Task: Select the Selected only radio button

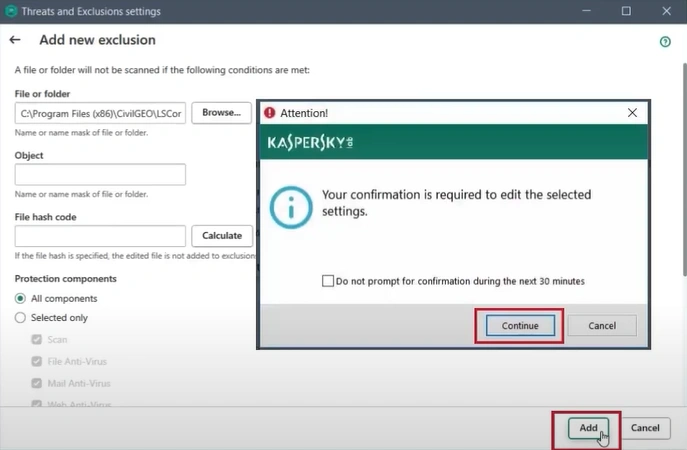Action: tap(20, 318)
